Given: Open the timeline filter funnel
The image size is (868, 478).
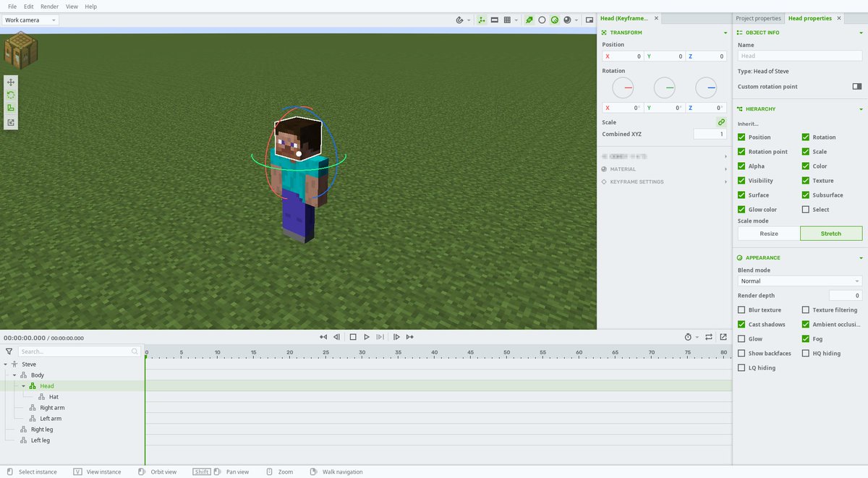Looking at the screenshot, I should point(9,351).
